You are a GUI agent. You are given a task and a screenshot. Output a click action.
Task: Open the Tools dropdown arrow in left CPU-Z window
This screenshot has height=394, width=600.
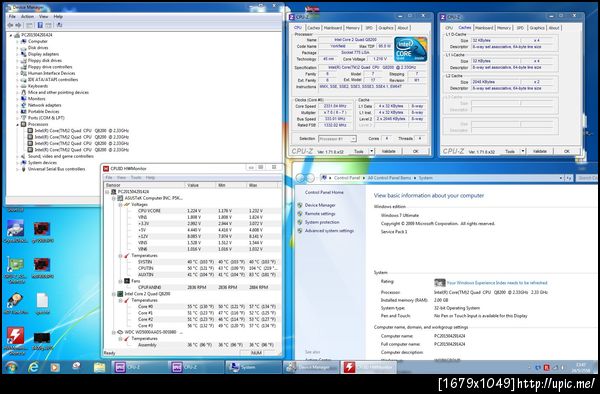coord(371,151)
